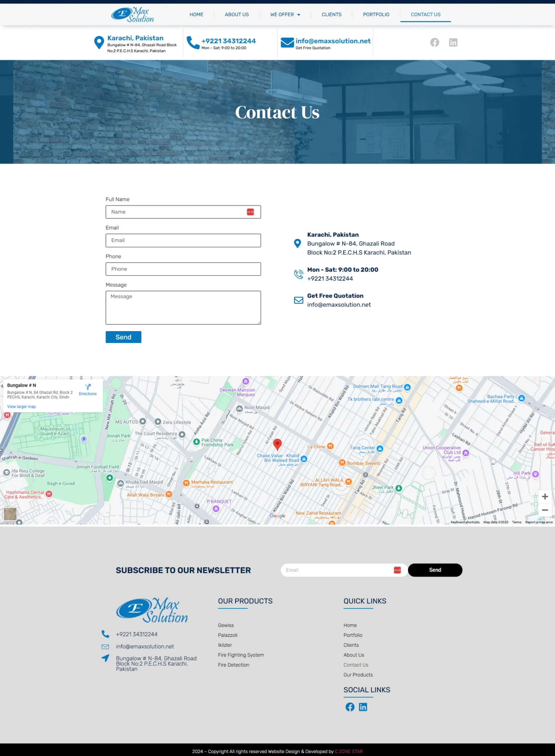Click View larger map link
555x756 pixels.
click(22, 407)
